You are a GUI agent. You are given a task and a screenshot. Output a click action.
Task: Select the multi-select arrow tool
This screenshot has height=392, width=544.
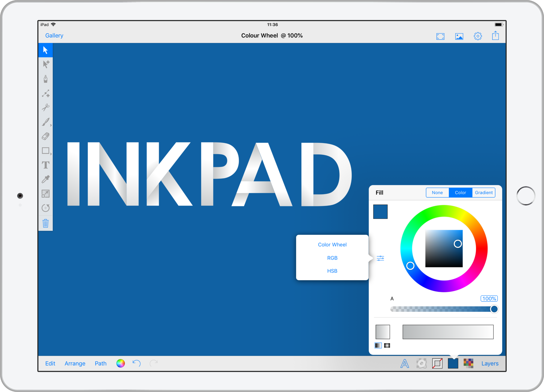click(45, 64)
